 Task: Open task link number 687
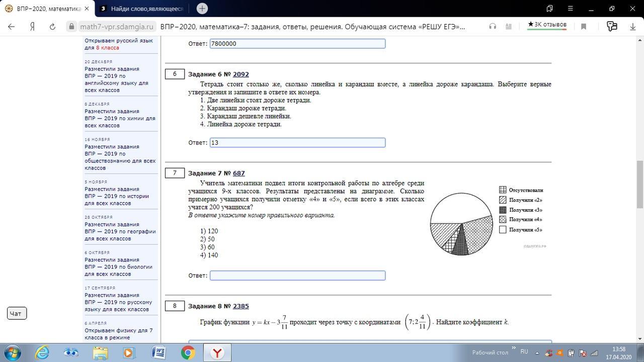(238, 173)
